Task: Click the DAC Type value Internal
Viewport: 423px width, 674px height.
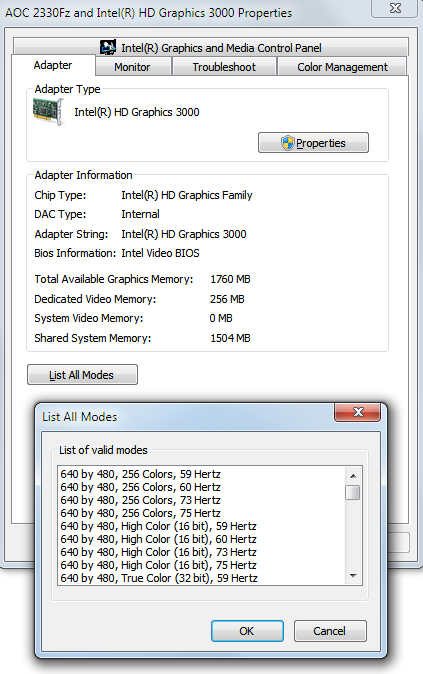Action: coord(140,214)
